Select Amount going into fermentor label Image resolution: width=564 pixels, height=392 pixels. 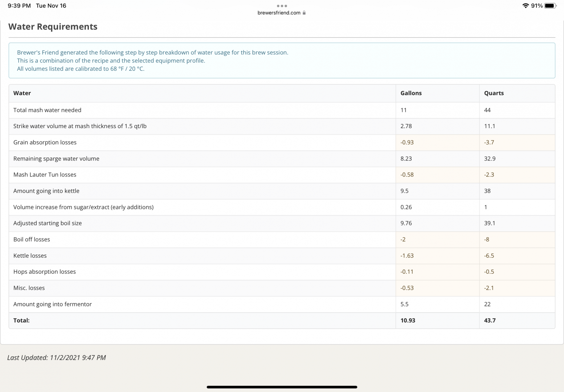click(x=53, y=304)
